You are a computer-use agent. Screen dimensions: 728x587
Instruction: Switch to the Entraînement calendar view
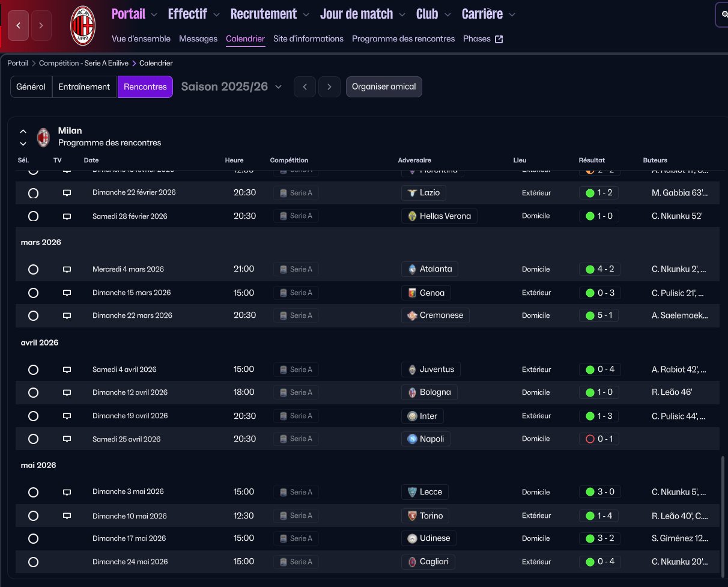point(84,87)
